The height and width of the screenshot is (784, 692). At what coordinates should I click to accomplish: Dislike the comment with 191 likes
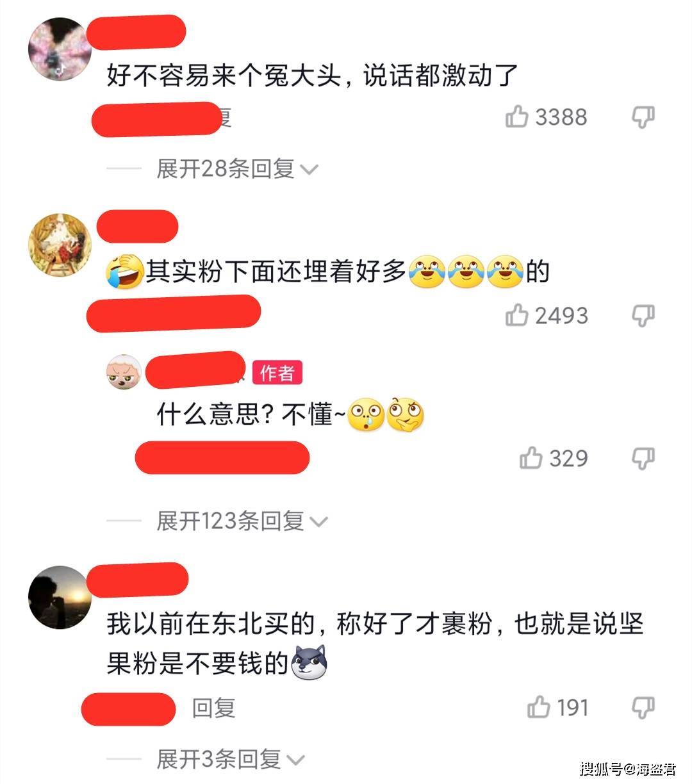click(x=643, y=708)
